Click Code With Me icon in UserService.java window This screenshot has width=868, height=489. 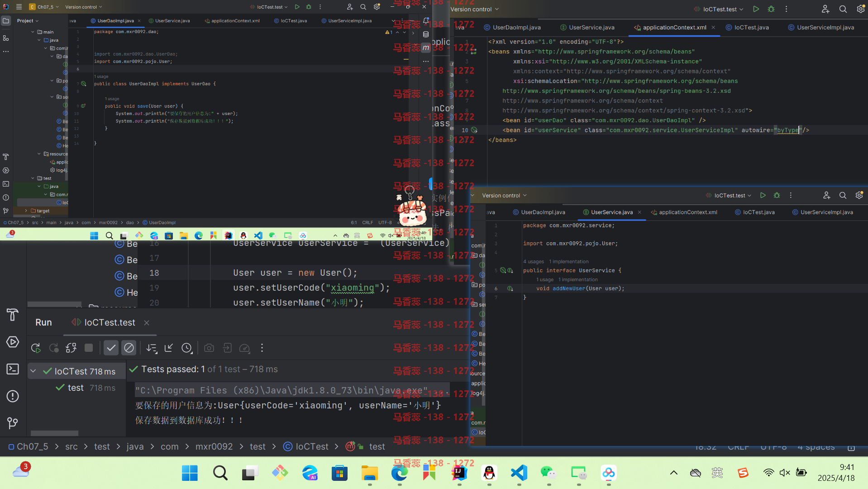(826, 195)
